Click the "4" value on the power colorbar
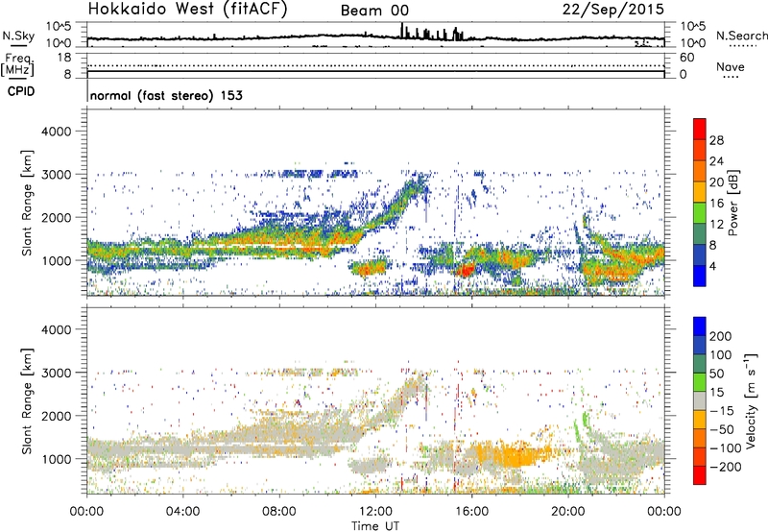 (x=712, y=266)
